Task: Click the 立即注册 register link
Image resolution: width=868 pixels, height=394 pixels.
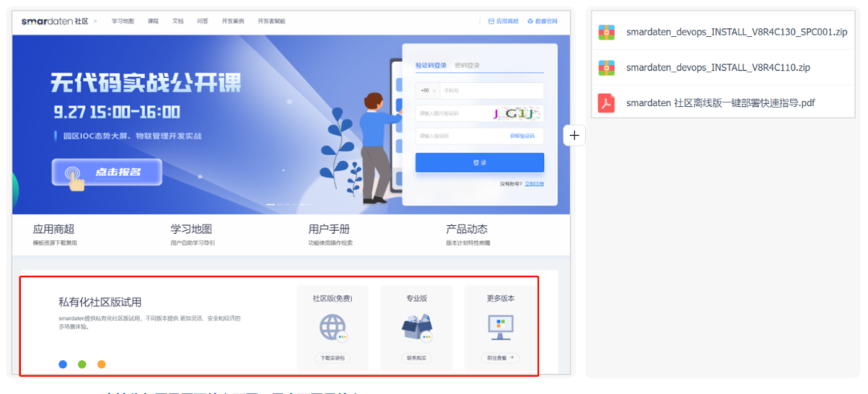Action: click(534, 183)
